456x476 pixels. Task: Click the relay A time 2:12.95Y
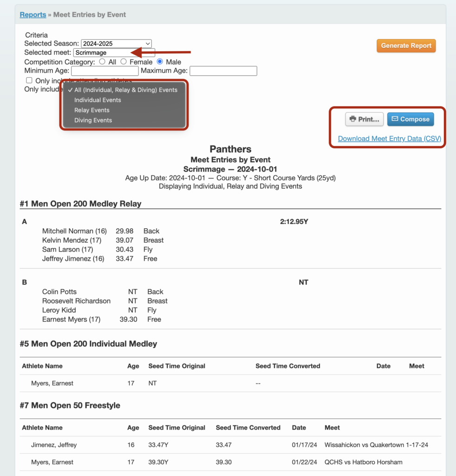(294, 222)
